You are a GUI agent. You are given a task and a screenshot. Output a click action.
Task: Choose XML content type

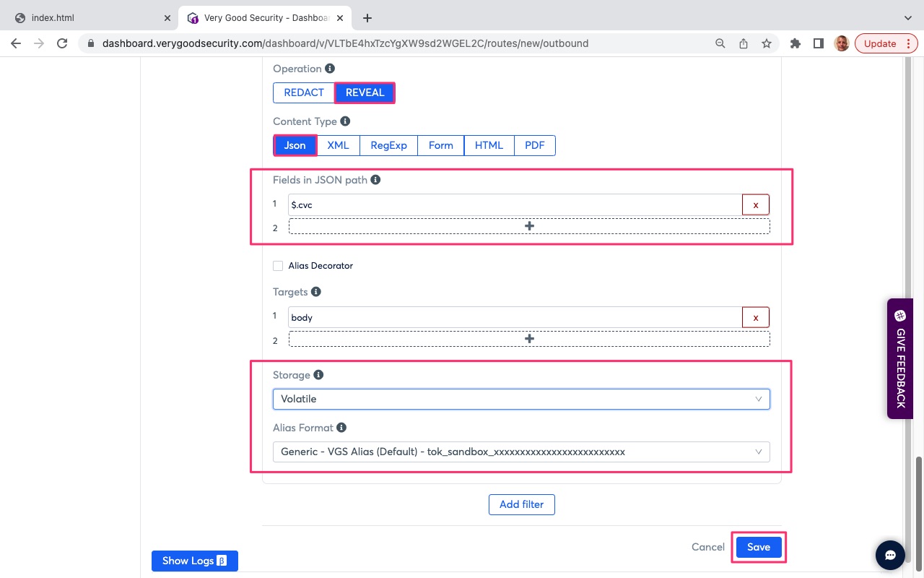tap(338, 145)
